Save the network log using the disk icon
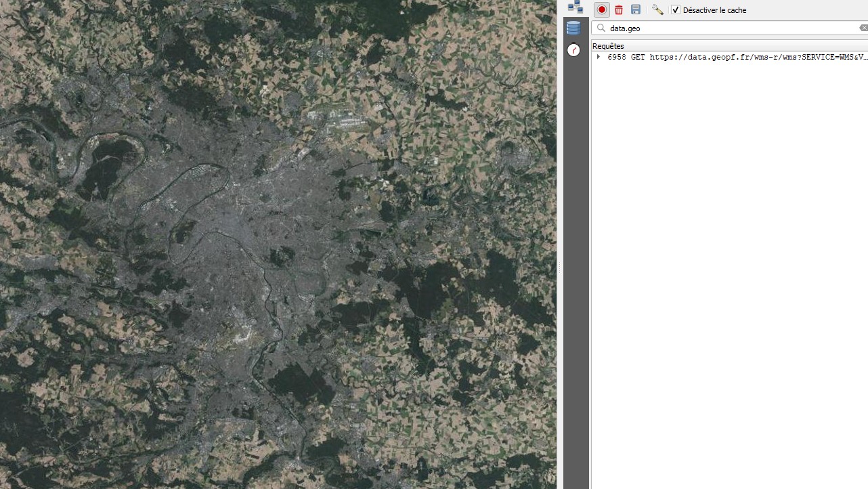 635,9
